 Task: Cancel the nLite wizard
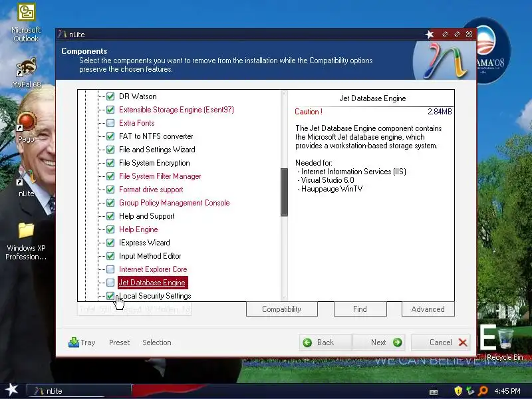441,342
